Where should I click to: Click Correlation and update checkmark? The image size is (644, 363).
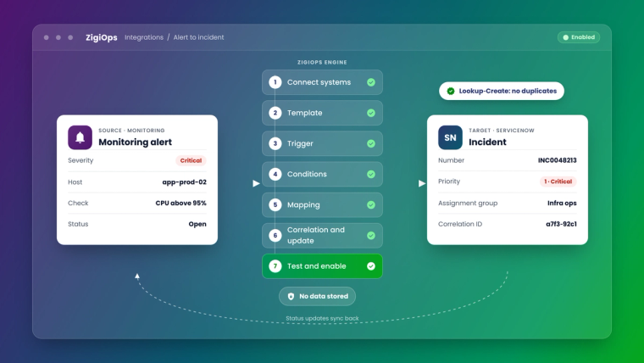pos(371,235)
